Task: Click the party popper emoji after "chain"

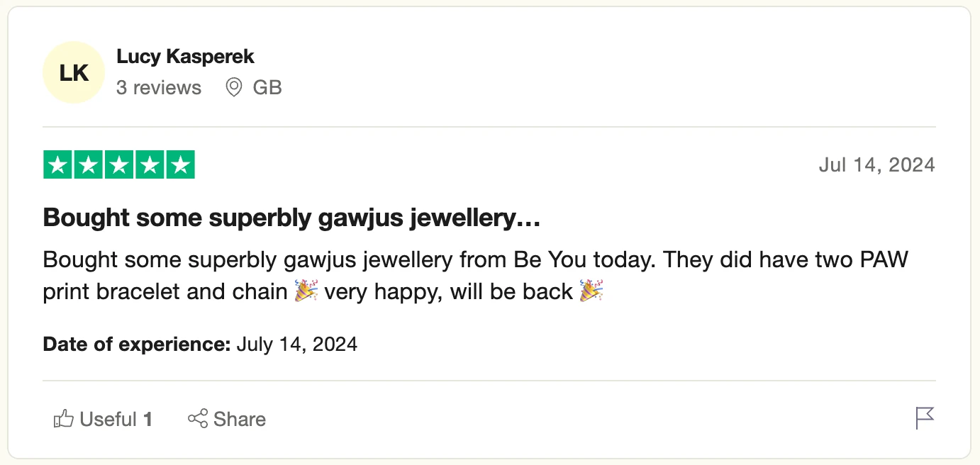Action: (x=306, y=291)
